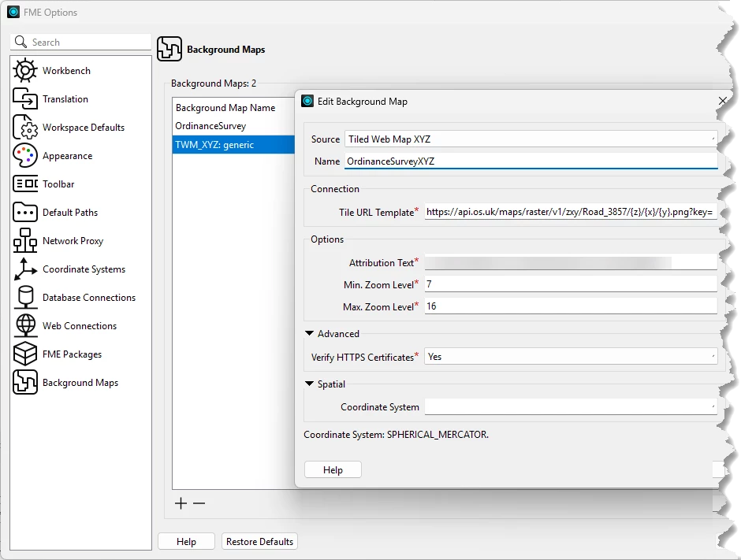Select the Translation section icon
741x560 pixels.
[x=25, y=99]
